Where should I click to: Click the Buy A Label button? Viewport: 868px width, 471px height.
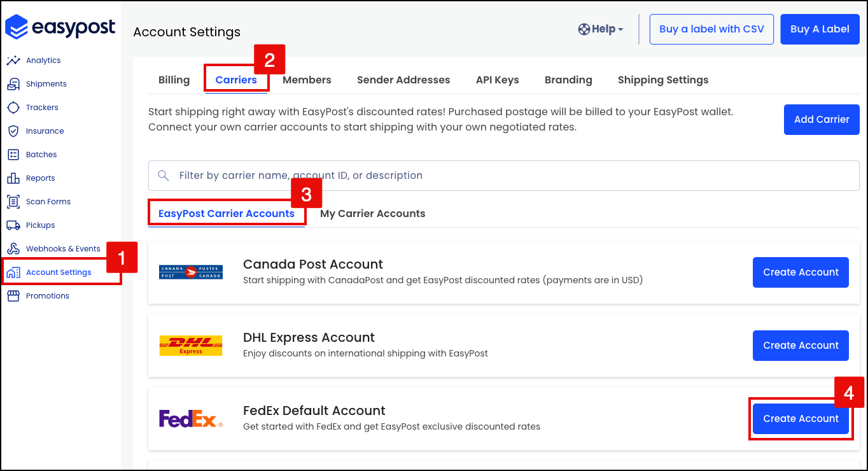click(x=820, y=29)
